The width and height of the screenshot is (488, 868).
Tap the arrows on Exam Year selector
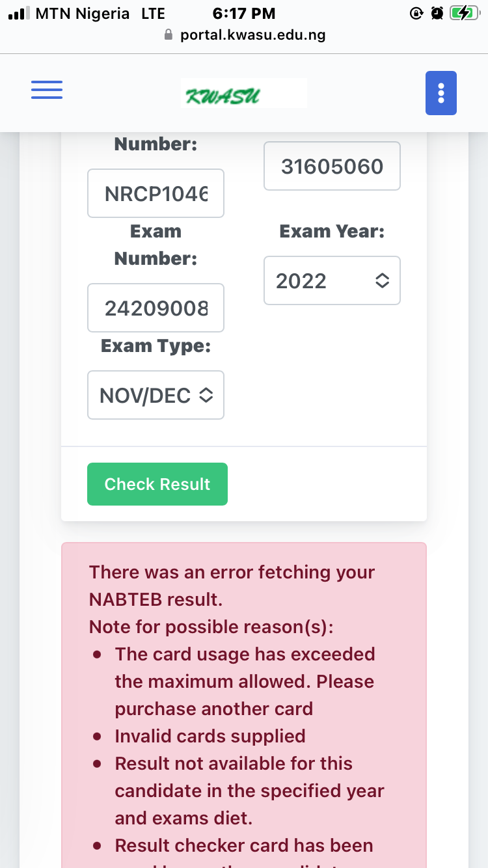[382, 280]
